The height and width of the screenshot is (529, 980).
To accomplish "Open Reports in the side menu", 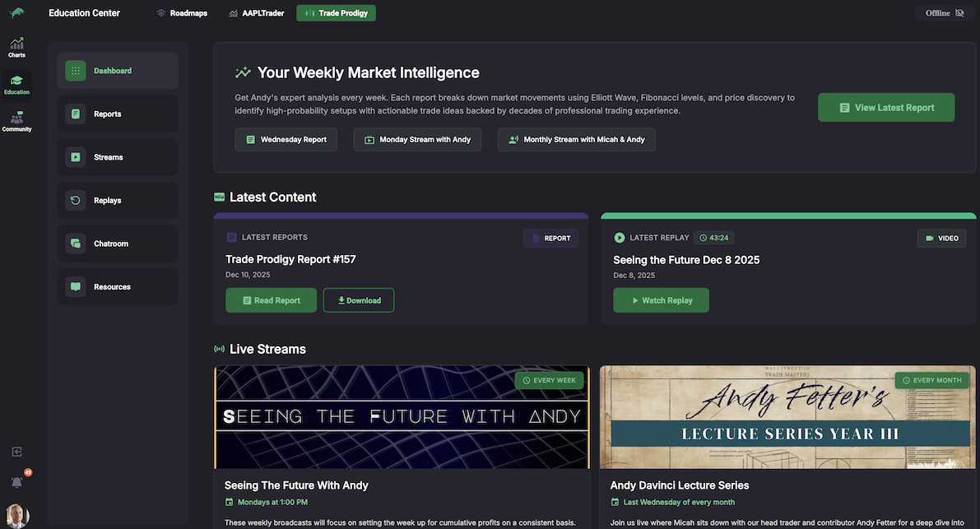I will pos(118,114).
